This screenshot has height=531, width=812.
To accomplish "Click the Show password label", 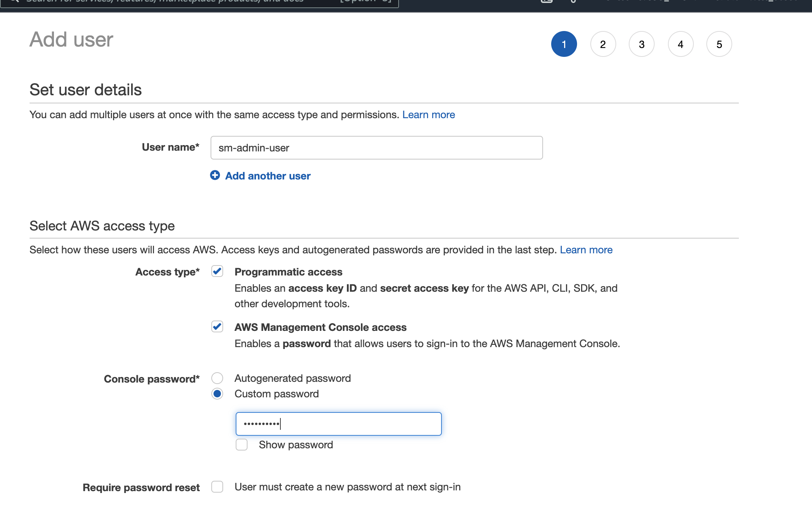I will 296,445.
